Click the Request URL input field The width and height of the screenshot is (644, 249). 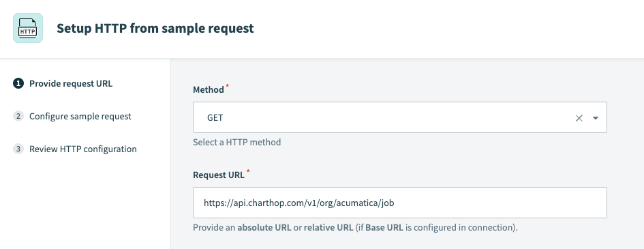(399, 203)
